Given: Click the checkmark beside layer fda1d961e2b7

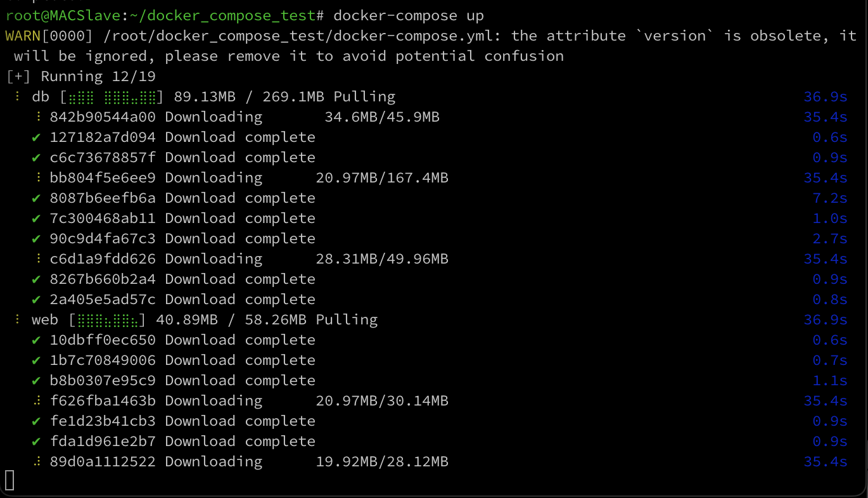Looking at the screenshot, I should point(37,442).
